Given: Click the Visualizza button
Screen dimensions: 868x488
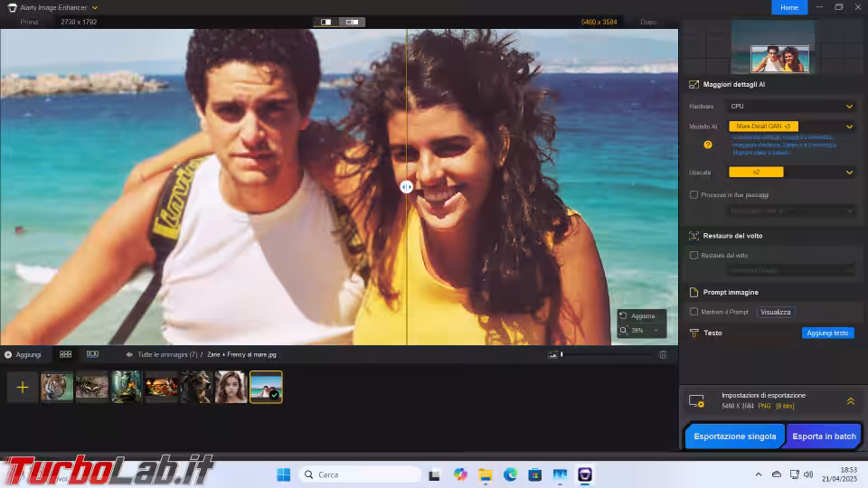Looking at the screenshot, I should point(776,312).
